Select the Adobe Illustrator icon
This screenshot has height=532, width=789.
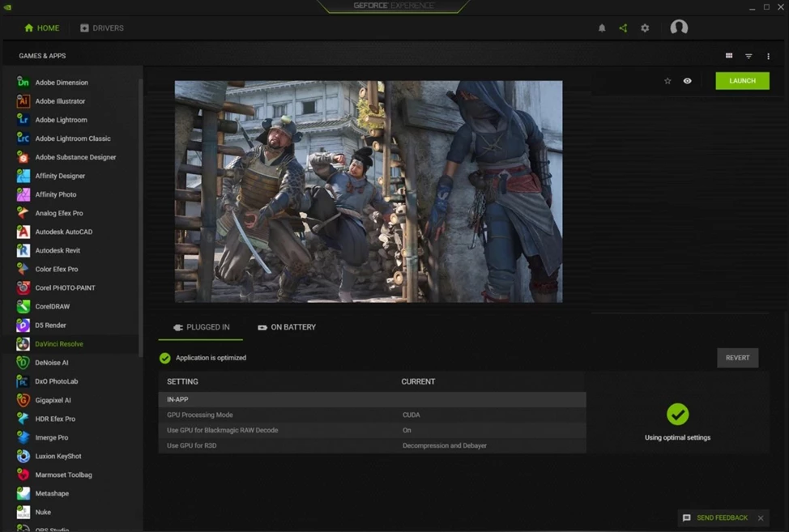coord(23,101)
